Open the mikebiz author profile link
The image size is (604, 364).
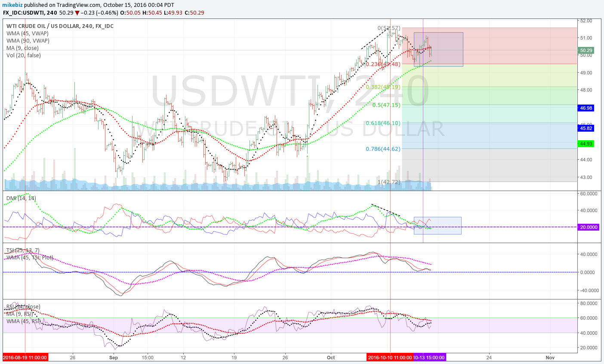13,5
